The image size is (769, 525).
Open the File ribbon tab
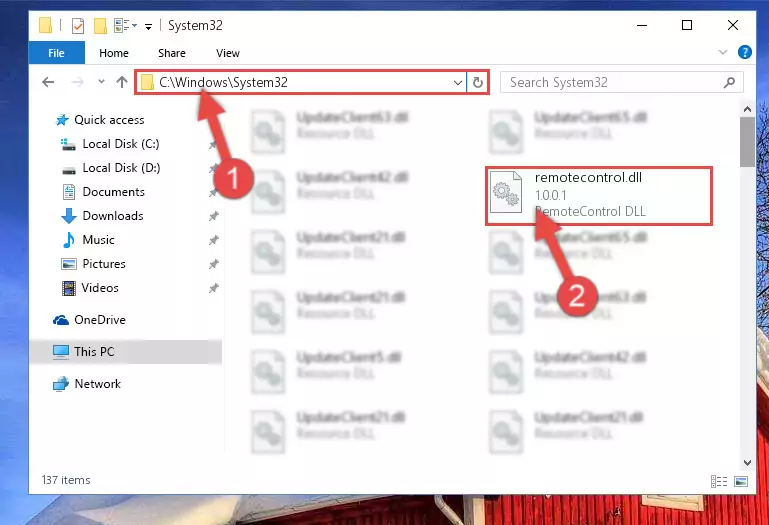point(56,53)
